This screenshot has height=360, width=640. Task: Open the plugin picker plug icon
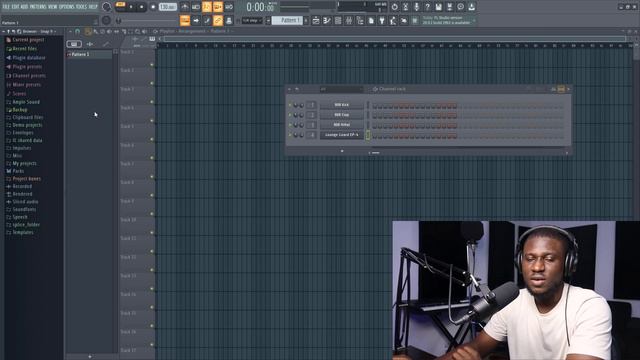point(382,20)
